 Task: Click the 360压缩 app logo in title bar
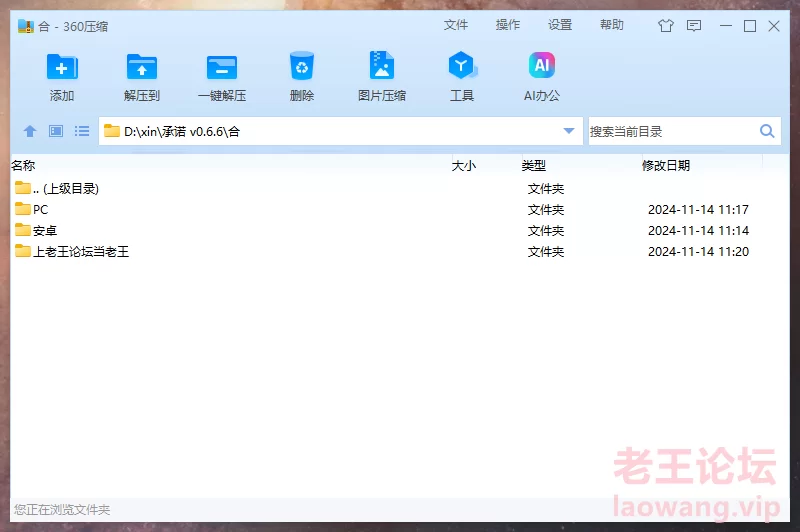(26, 26)
